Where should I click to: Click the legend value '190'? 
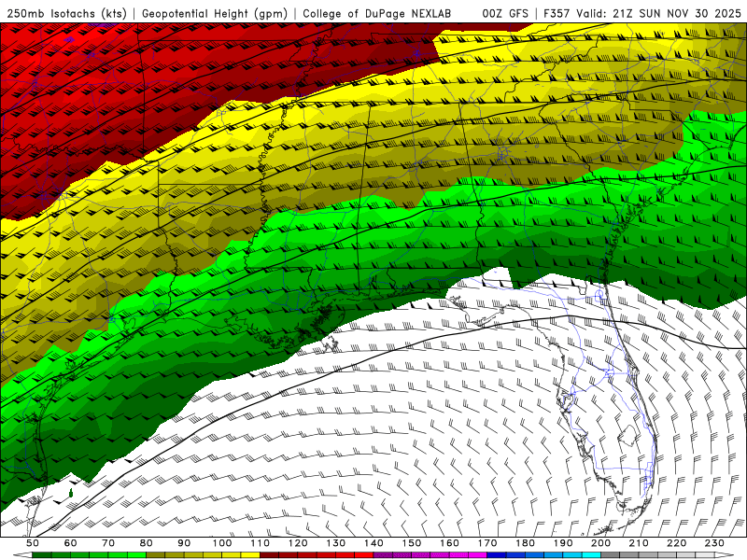tap(563, 543)
